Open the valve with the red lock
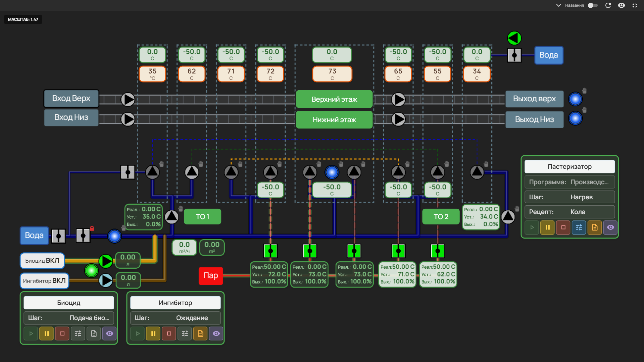Image resolution: width=644 pixels, height=362 pixels. 83,236
